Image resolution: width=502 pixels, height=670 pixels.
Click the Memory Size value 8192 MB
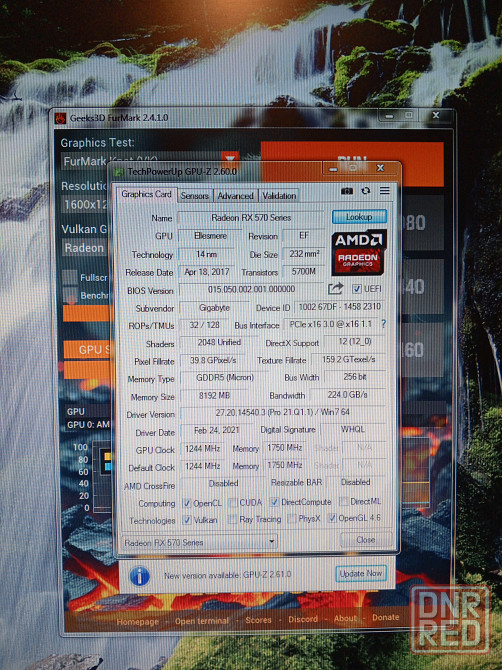pyautogui.click(x=214, y=396)
